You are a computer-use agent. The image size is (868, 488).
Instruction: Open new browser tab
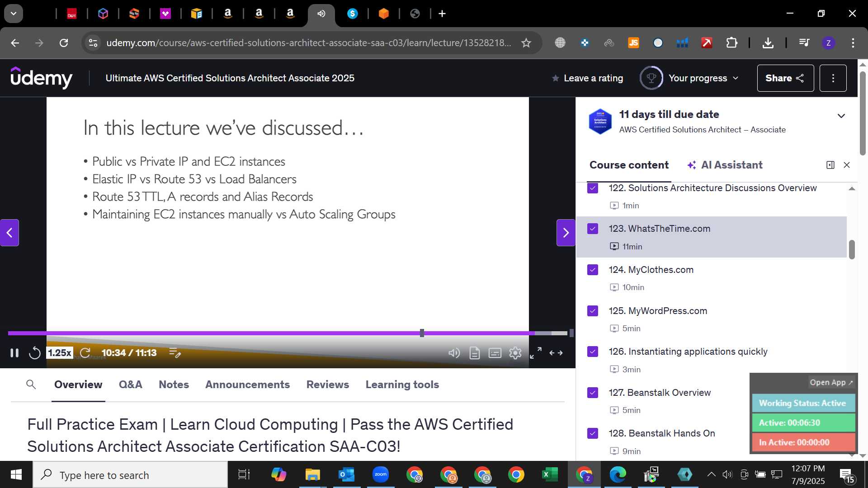442,14
